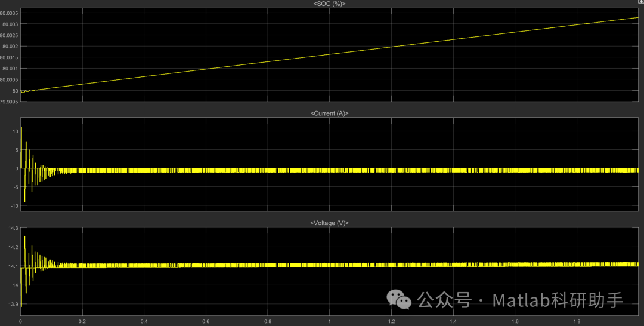Click the 1.2 label on time axis
The width and height of the screenshot is (644, 326).
point(391,322)
